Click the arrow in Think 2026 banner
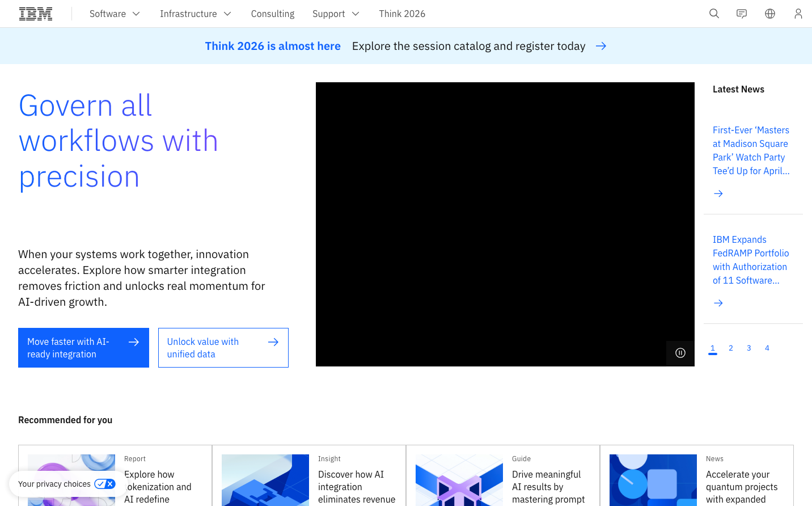The width and height of the screenshot is (812, 506). tap(601, 46)
